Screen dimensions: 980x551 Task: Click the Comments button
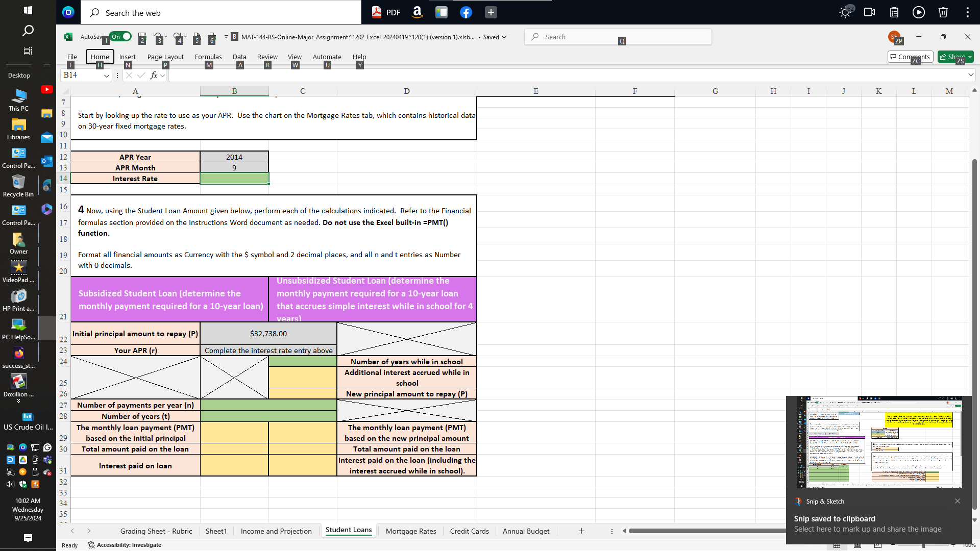[x=910, y=57]
